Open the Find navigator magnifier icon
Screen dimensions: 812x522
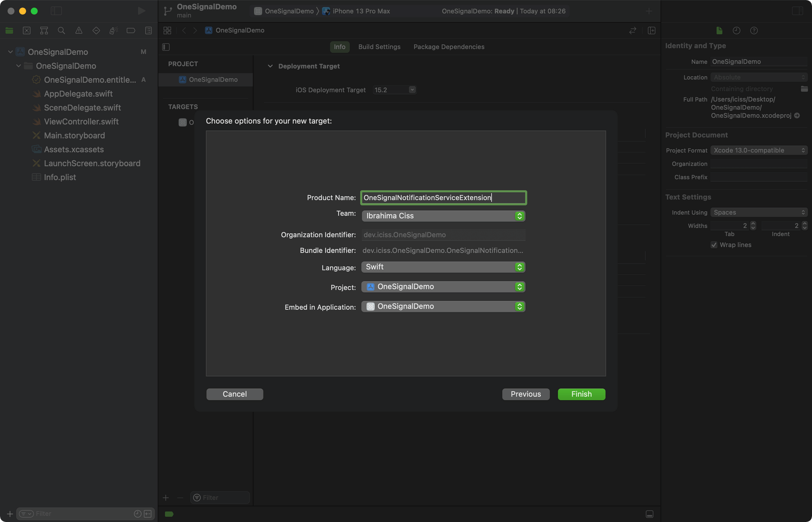[61, 30]
